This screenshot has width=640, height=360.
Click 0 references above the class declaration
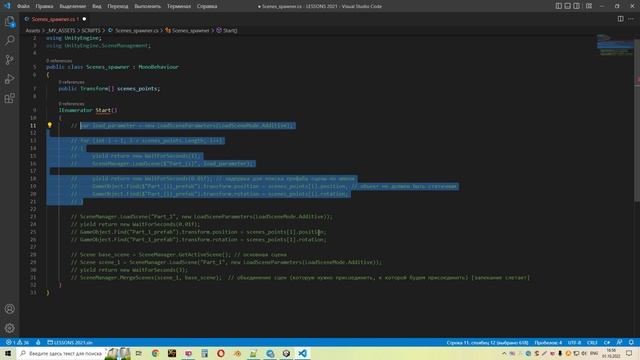(59, 61)
